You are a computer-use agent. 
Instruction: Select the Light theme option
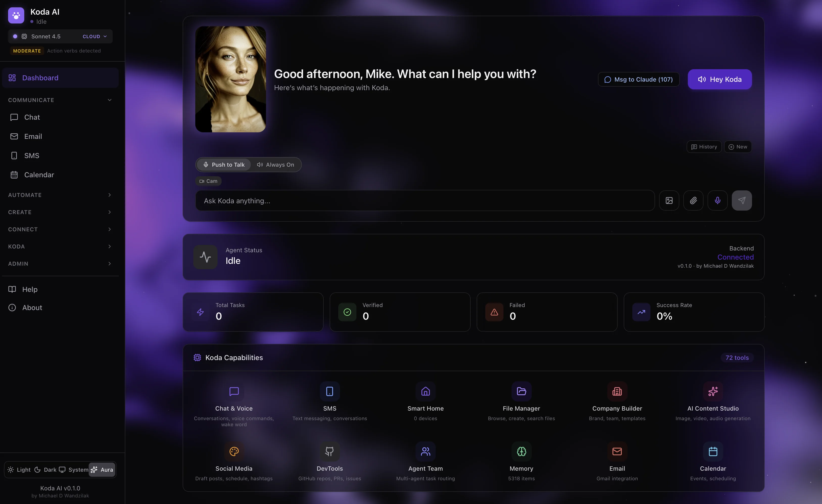[x=19, y=470]
